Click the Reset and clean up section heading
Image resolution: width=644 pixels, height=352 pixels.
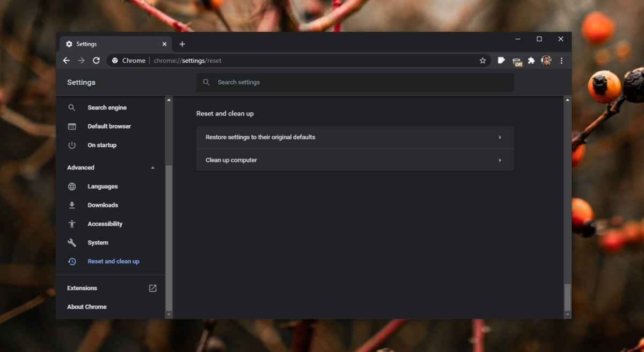[x=225, y=113]
